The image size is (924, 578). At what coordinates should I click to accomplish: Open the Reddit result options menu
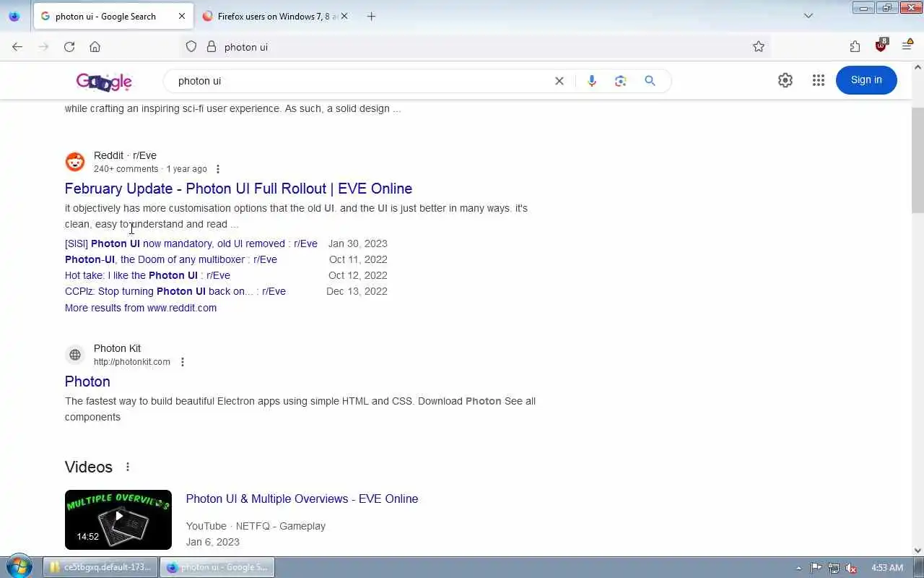coord(218,169)
